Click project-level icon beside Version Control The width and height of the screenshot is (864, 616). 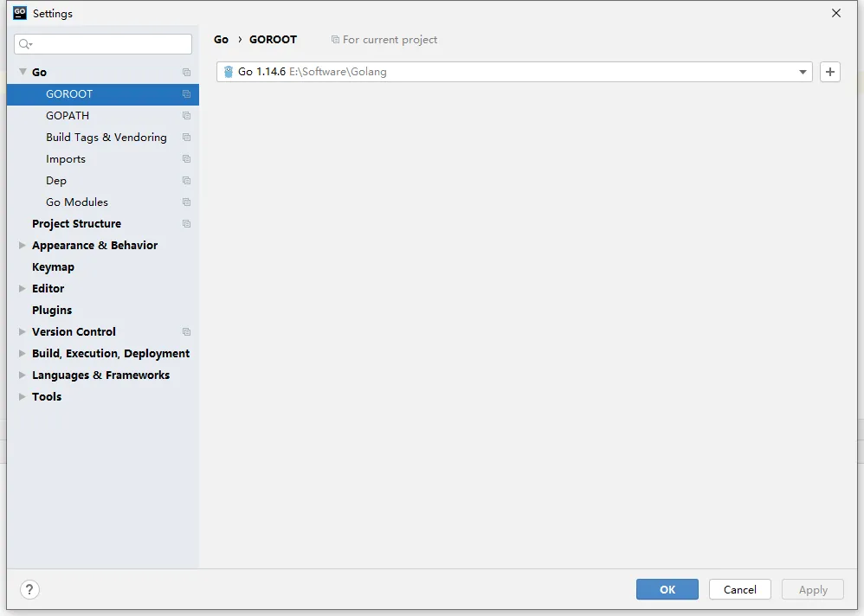coord(186,332)
